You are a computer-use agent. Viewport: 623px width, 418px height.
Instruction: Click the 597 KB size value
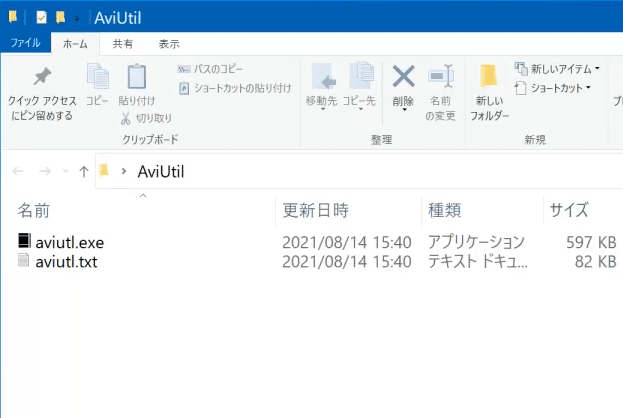(x=591, y=242)
